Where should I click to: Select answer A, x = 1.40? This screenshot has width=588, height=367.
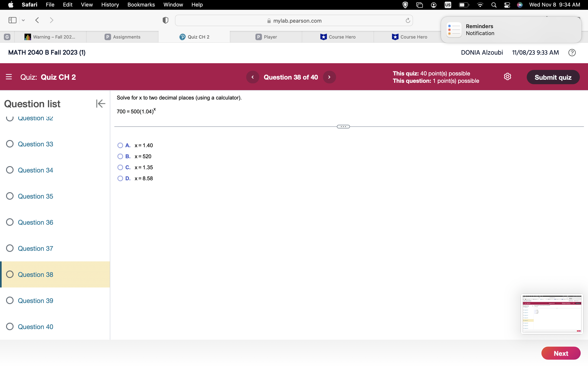[120, 145]
